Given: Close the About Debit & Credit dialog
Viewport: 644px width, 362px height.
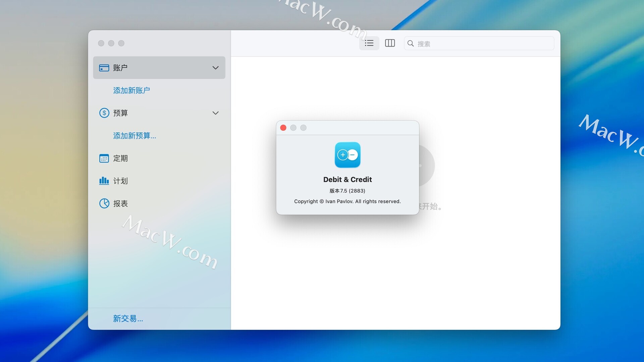Looking at the screenshot, I should point(283,128).
